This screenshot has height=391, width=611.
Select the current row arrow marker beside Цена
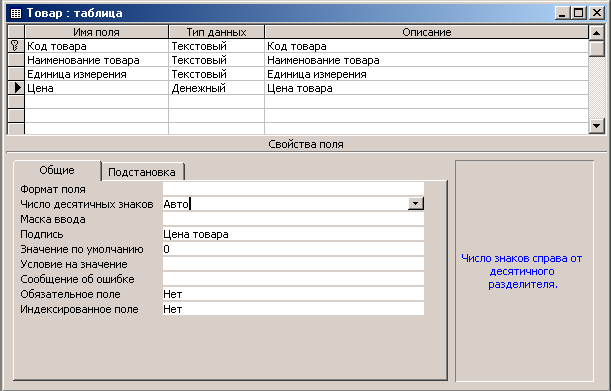tap(16, 88)
